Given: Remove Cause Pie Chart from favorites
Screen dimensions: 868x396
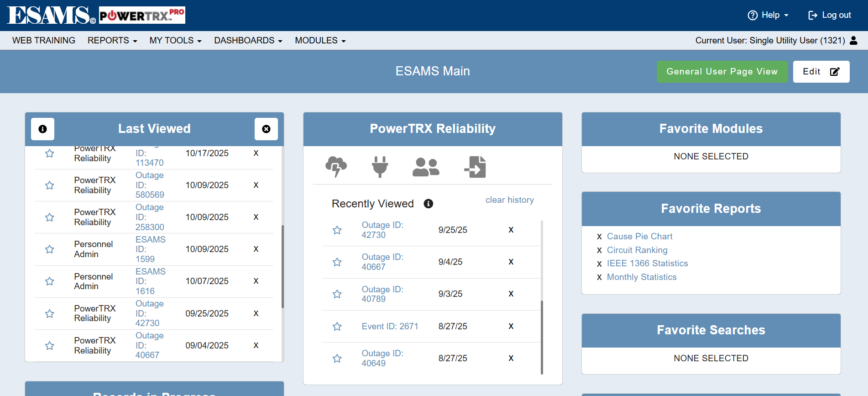Looking at the screenshot, I should [x=599, y=237].
